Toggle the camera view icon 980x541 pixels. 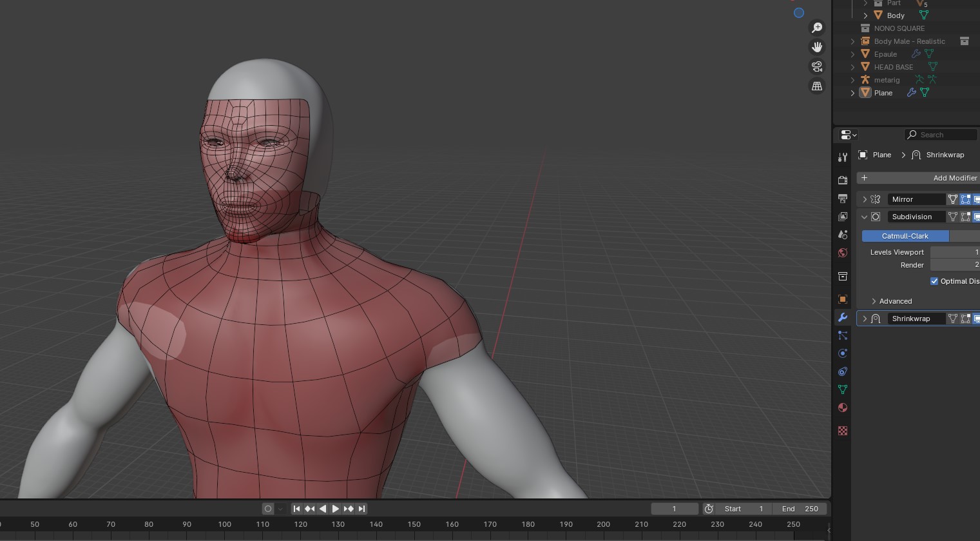[817, 66]
